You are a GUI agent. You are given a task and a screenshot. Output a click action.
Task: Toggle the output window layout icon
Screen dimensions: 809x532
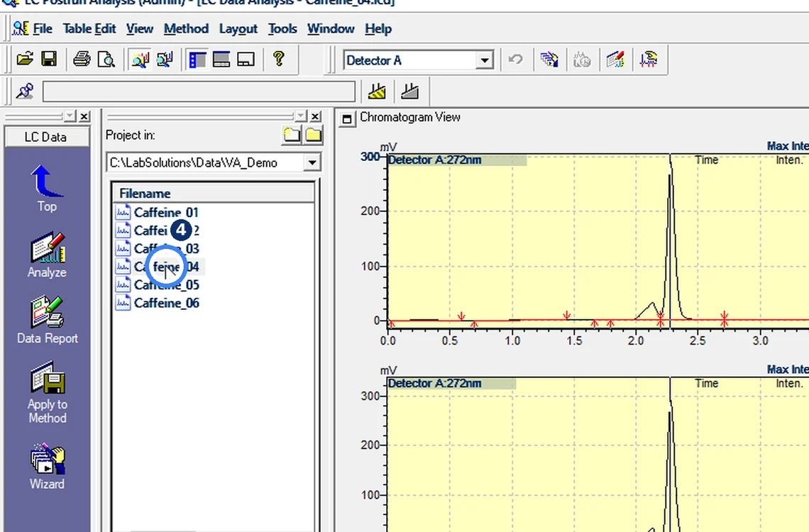pos(246,60)
